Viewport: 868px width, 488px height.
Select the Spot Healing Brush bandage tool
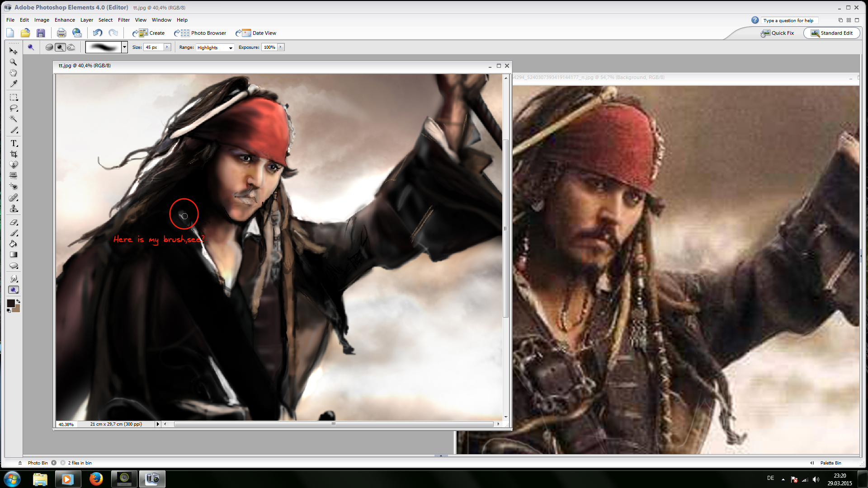click(14, 197)
